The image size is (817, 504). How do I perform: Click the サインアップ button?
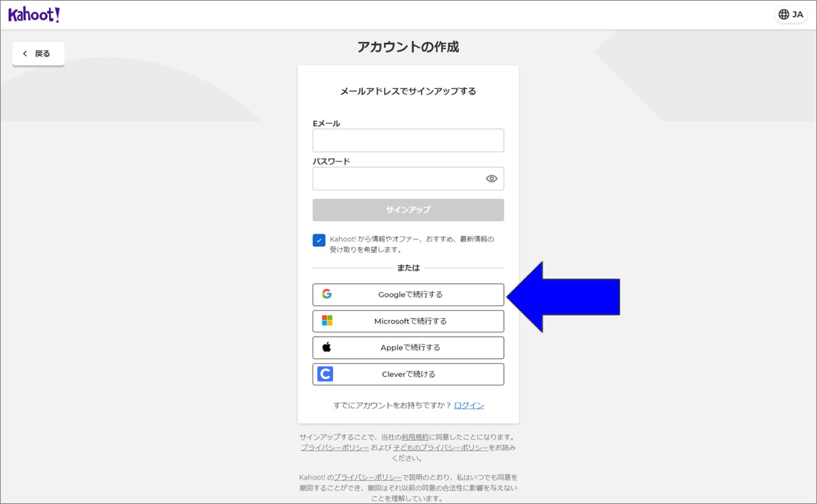click(x=408, y=210)
